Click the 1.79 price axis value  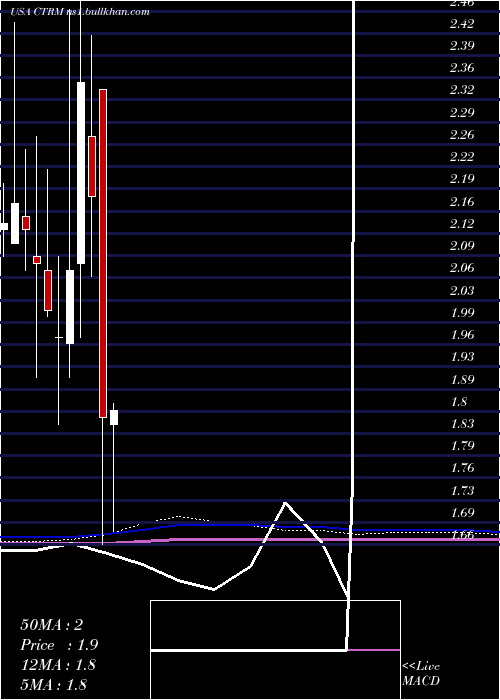(461, 446)
